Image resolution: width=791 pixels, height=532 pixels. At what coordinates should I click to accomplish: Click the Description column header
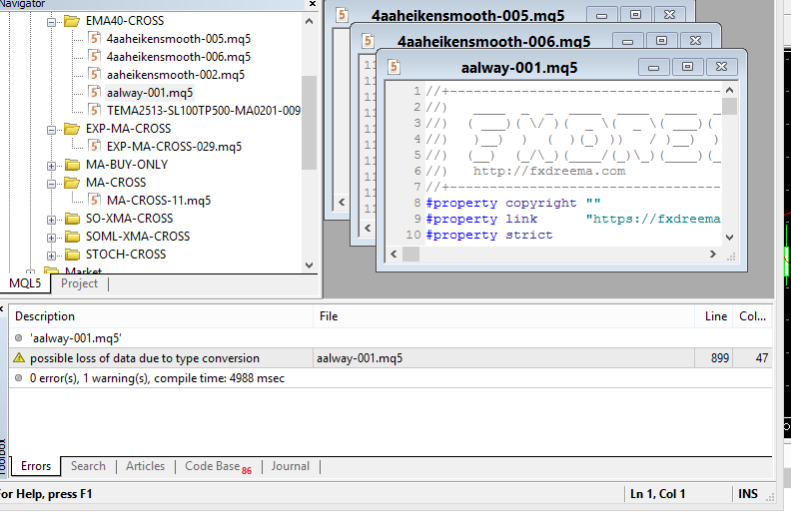[161, 316]
